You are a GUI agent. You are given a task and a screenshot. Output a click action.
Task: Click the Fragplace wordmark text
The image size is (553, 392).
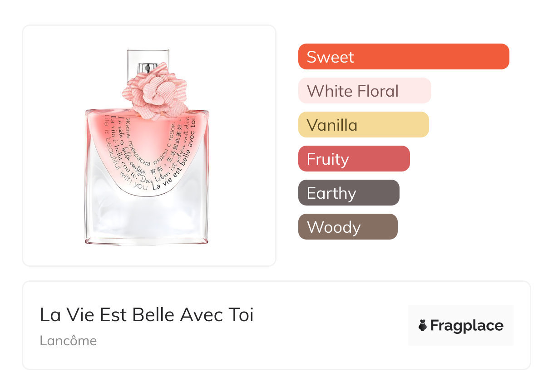pyautogui.click(x=467, y=326)
